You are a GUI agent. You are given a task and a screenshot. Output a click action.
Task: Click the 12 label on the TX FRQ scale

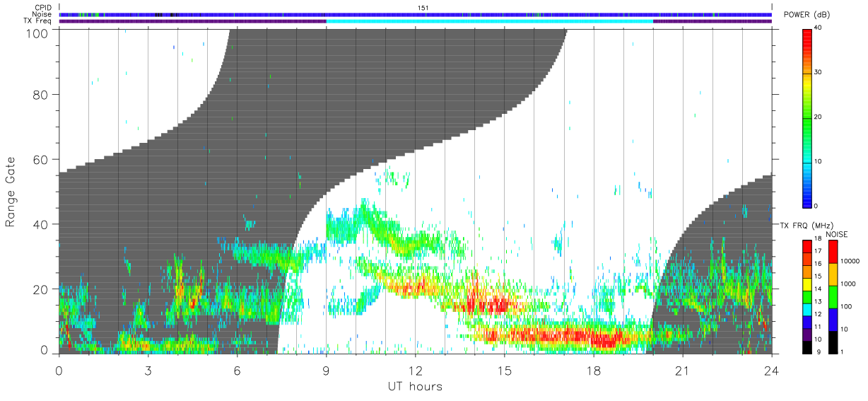819,313
